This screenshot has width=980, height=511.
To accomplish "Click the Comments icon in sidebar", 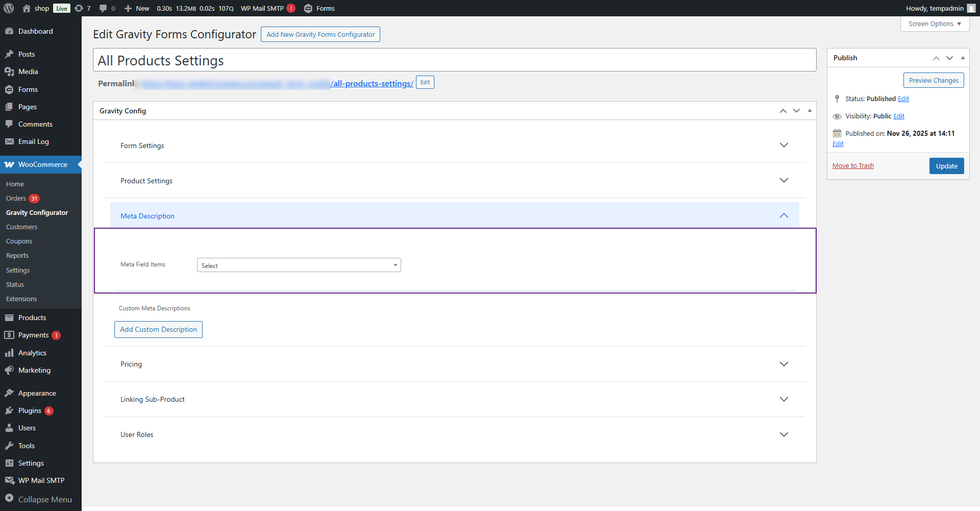I will (9, 124).
